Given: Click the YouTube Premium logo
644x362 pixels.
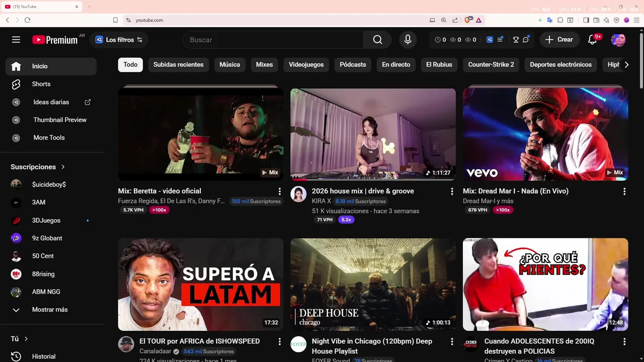Looking at the screenshot, I should coord(55,40).
